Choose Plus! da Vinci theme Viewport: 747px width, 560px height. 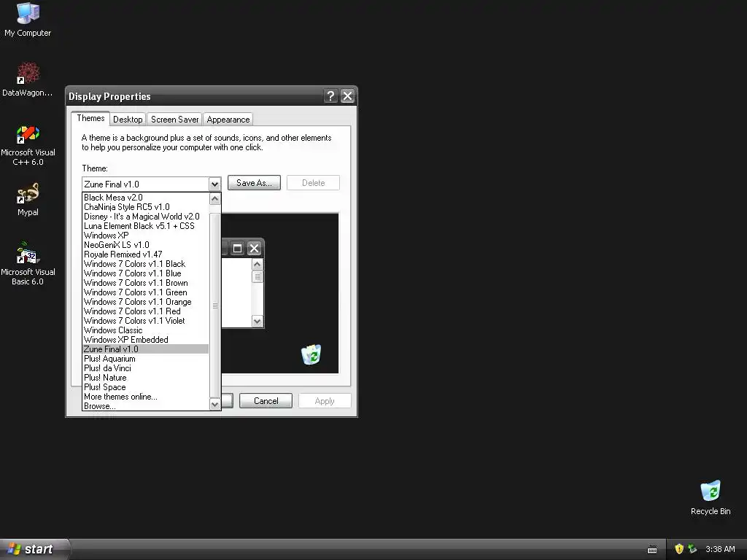tap(146, 368)
